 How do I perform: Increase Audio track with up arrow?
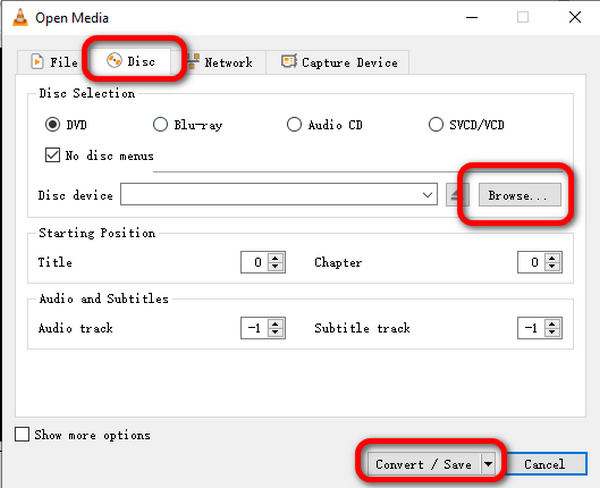click(x=275, y=323)
